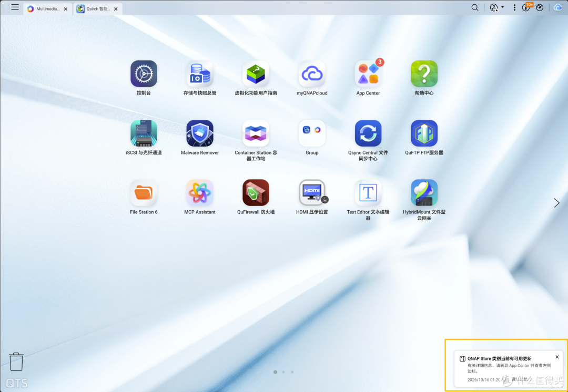Click the QNAP Store 类别当前有可用更新 notification title
568x392 pixels.
coord(500,358)
